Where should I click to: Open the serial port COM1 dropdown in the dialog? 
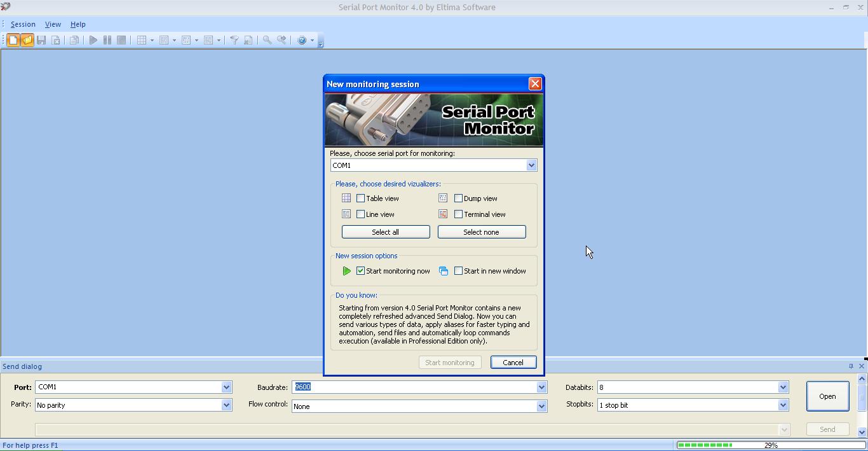(x=531, y=165)
